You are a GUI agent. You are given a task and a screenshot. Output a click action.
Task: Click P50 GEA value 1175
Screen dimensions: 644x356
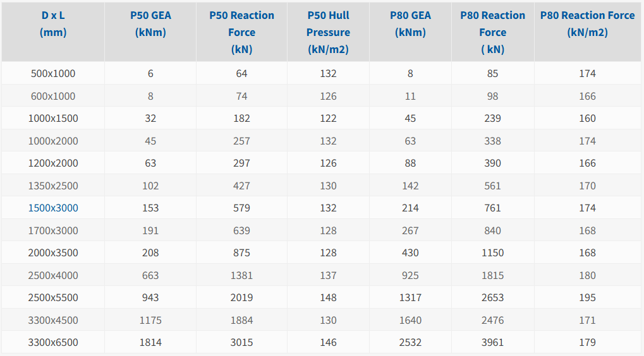click(150, 320)
